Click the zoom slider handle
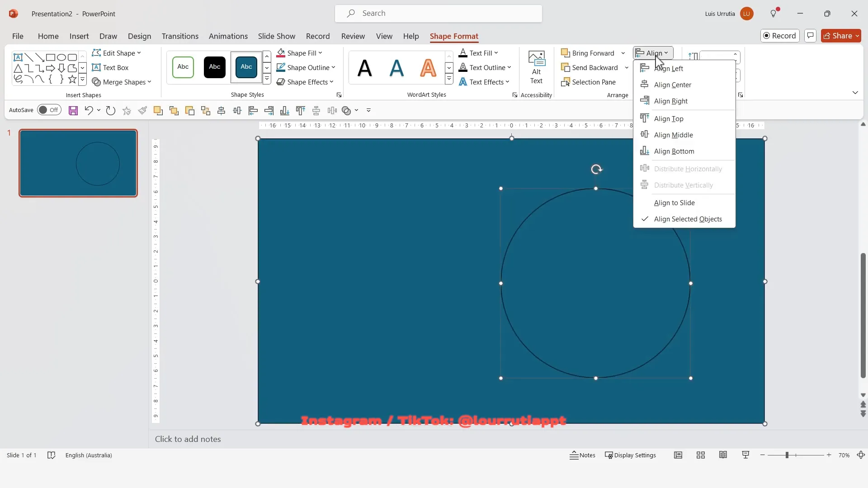The height and width of the screenshot is (488, 868). (787, 455)
